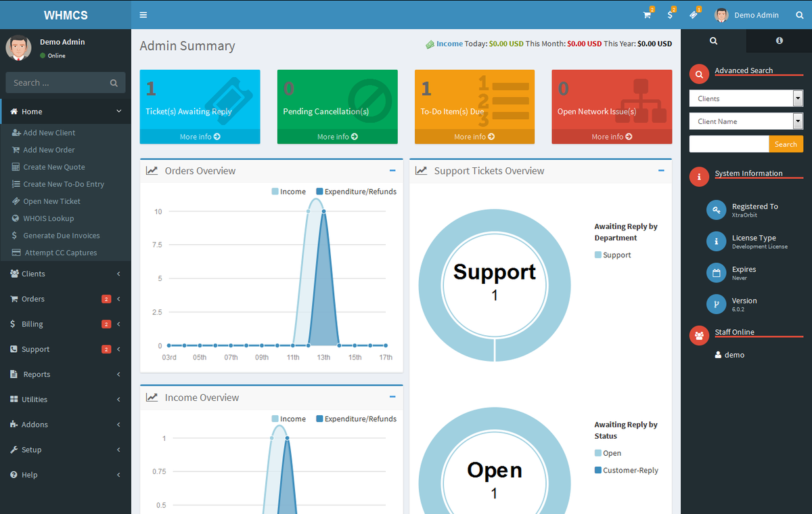Click the red Advanced Search magnifier icon
812x514 pixels.
699,74
